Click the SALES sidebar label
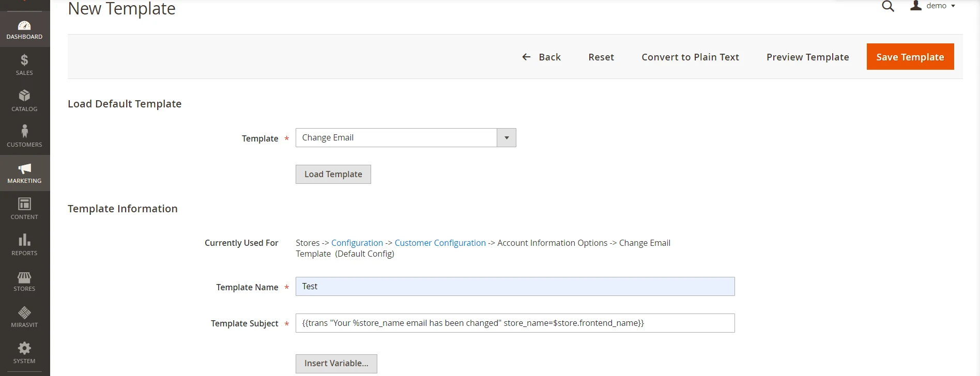 pyautogui.click(x=24, y=73)
